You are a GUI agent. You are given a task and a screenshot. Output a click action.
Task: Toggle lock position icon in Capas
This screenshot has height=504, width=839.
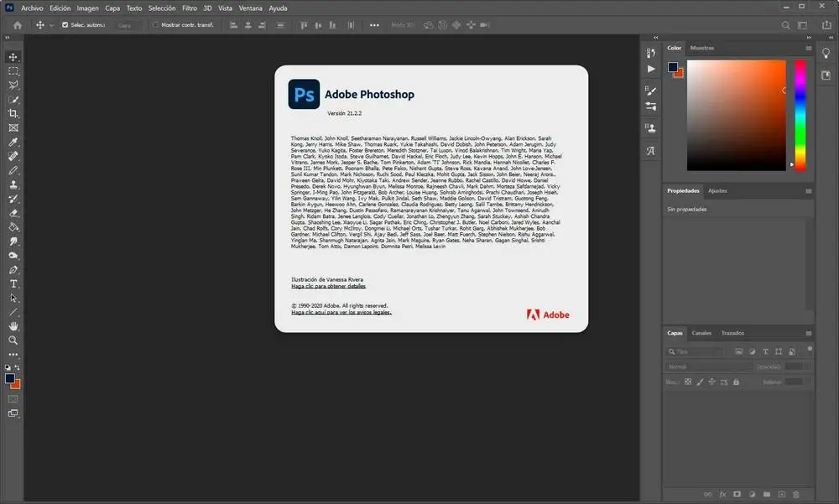point(711,382)
